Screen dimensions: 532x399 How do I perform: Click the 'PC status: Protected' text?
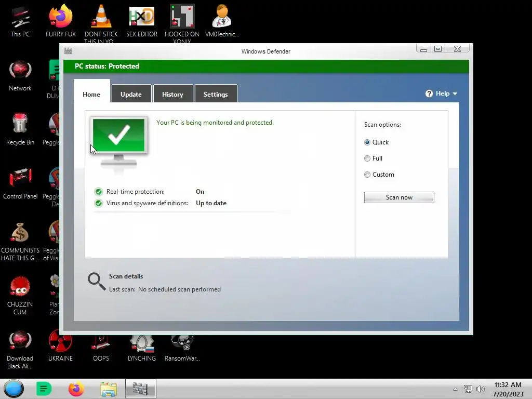pyautogui.click(x=107, y=66)
